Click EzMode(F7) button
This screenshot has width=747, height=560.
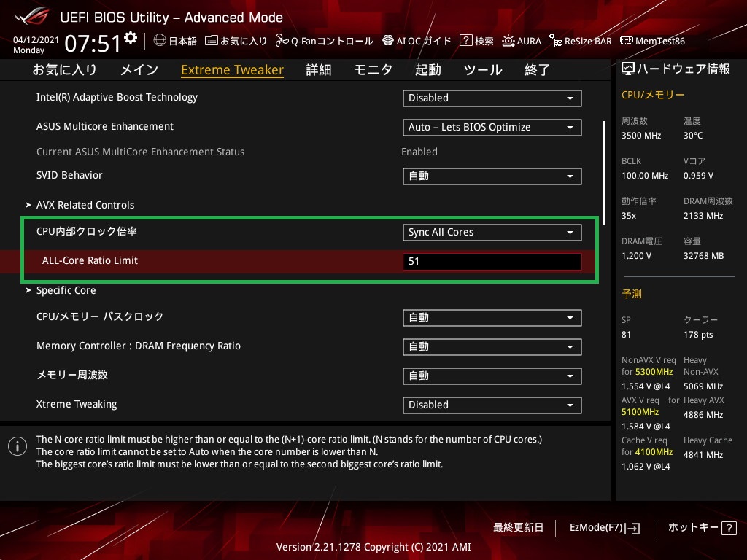[x=605, y=528]
